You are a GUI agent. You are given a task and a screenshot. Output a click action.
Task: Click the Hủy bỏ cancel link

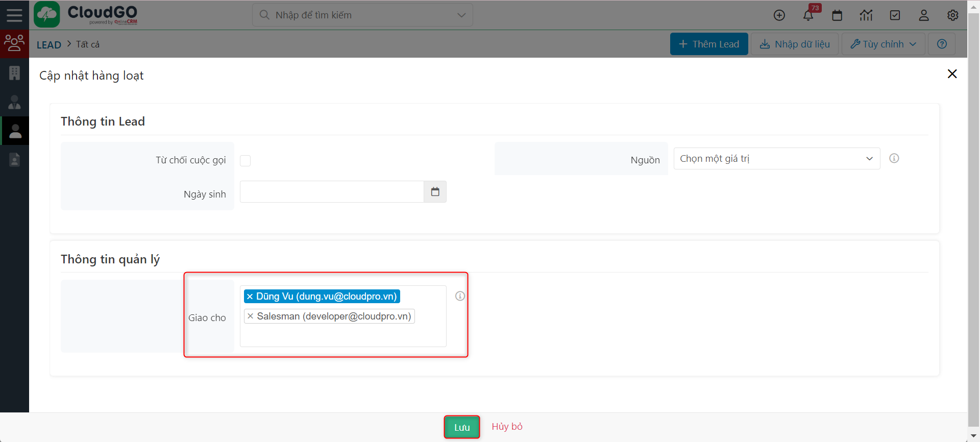[507, 427]
